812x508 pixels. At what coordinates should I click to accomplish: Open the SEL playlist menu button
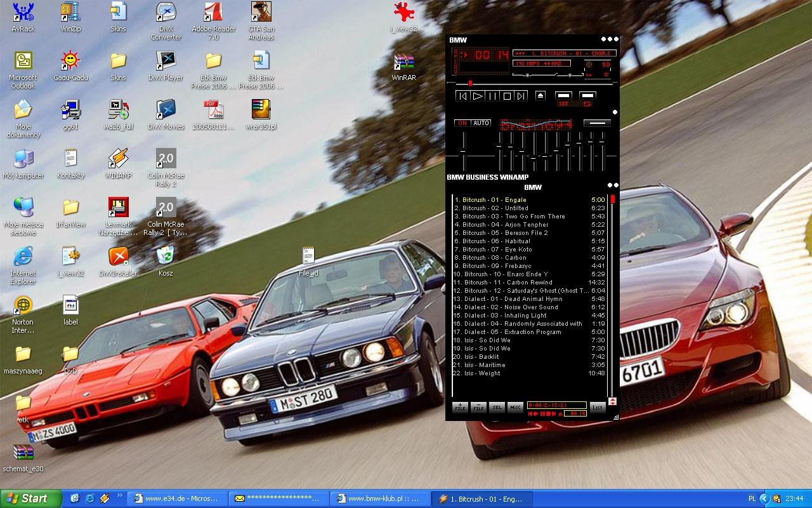(497, 407)
